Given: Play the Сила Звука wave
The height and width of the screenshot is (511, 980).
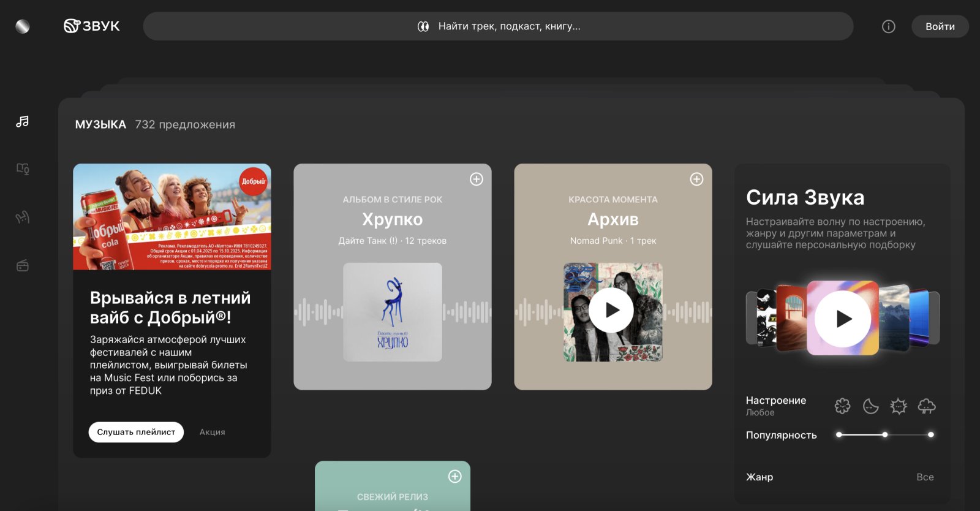Looking at the screenshot, I should [x=843, y=319].
